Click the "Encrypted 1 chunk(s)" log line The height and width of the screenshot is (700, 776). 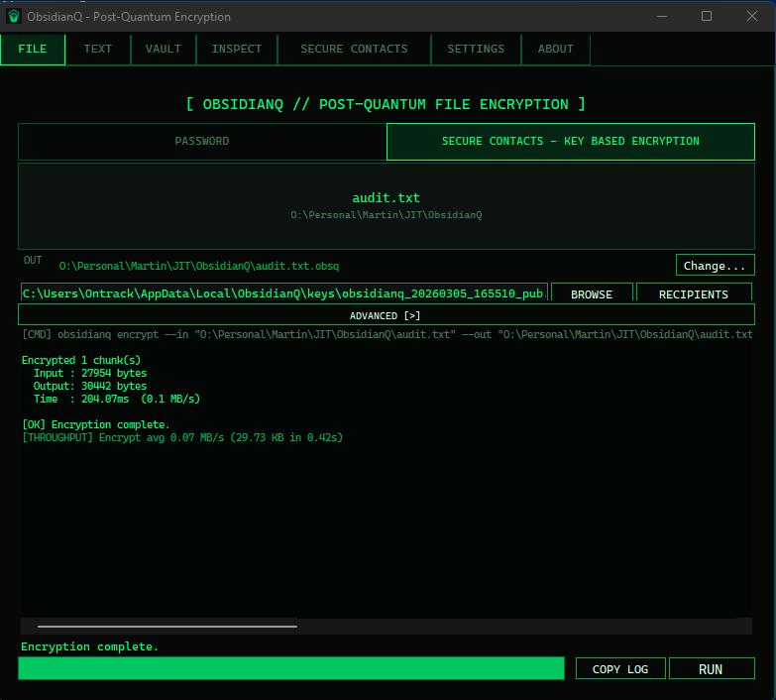(81, 360)
